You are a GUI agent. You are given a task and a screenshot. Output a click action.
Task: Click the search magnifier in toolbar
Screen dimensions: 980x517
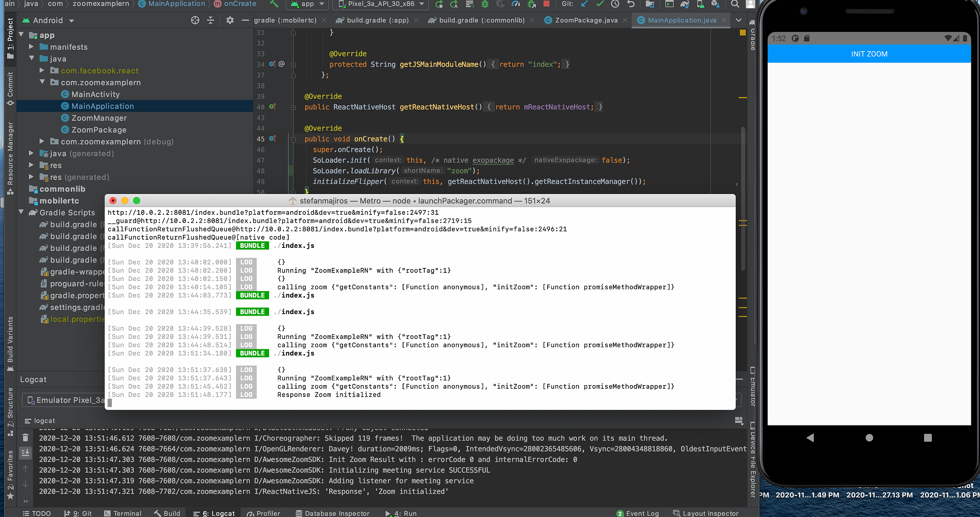(735, 4)
